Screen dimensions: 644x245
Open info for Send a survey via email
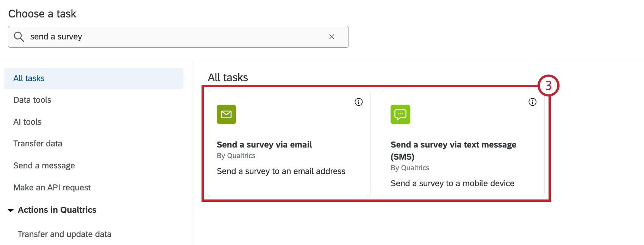[x=358, y=102]
